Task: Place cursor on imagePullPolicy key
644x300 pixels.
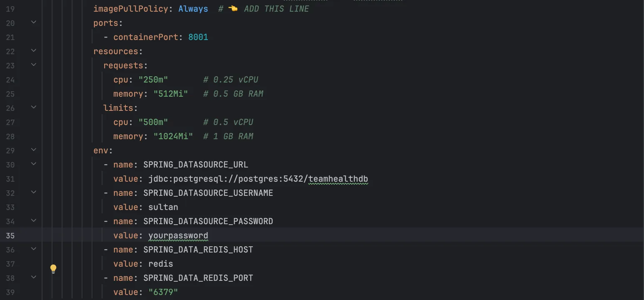Action: [x=131, y=9]
